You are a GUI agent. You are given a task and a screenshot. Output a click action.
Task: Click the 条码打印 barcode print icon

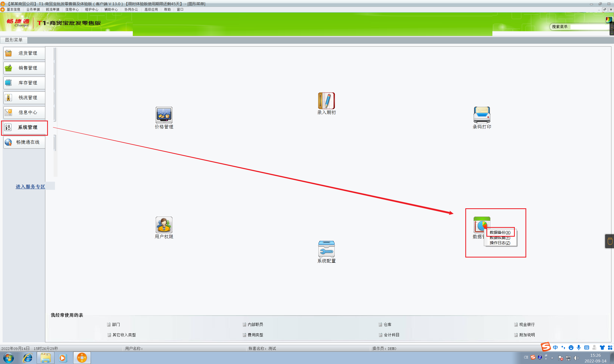482,115
